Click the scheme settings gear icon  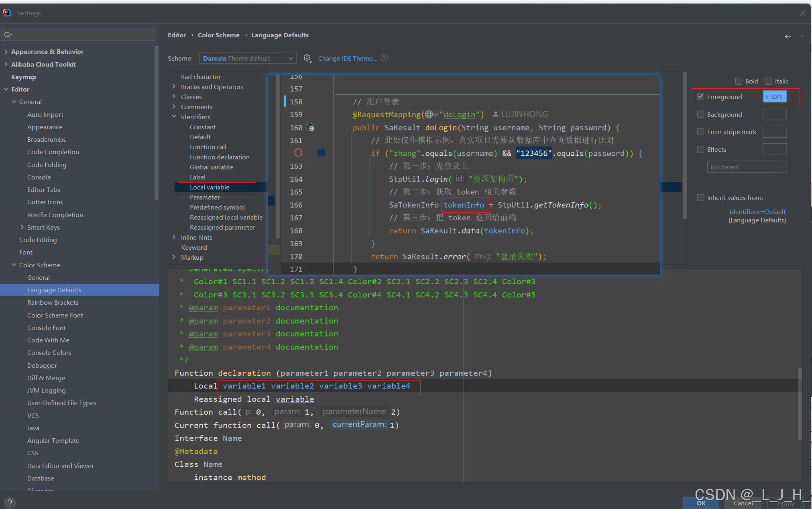tap(307, 58)
